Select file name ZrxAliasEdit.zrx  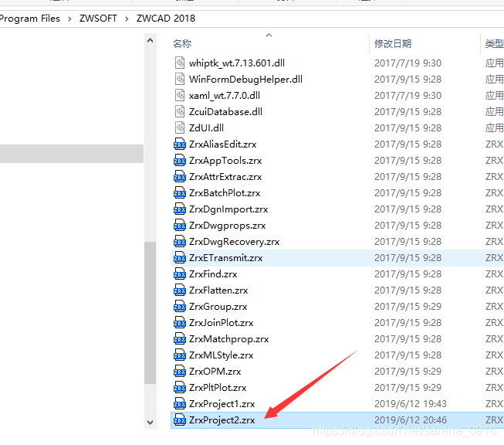(x=223, y=144)
